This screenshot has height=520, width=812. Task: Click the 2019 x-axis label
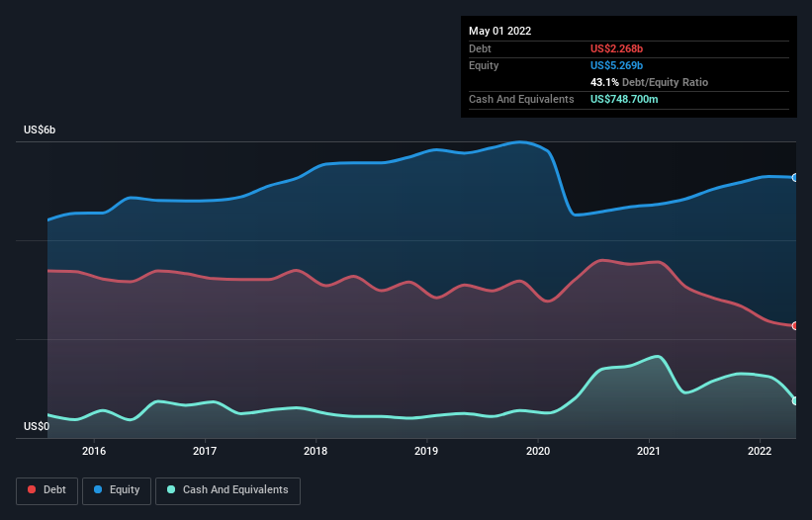point(426,451)
